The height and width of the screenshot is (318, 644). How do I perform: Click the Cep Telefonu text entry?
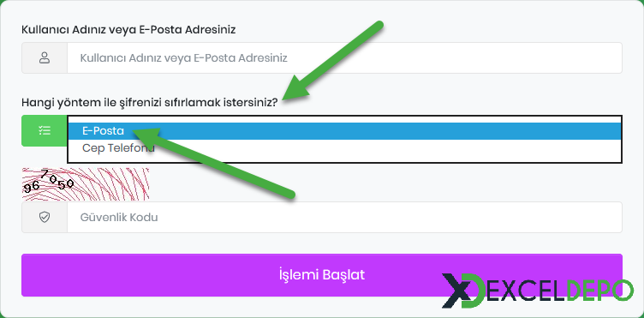click(118, 148)
